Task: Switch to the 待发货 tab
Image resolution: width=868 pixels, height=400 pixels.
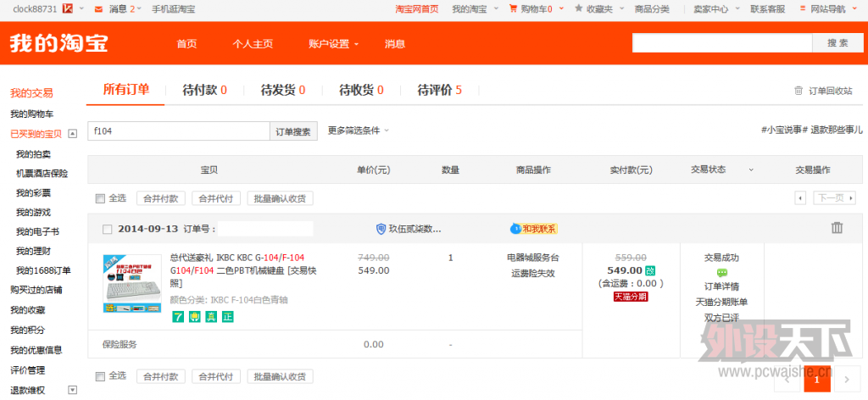Action: point(283,90)
